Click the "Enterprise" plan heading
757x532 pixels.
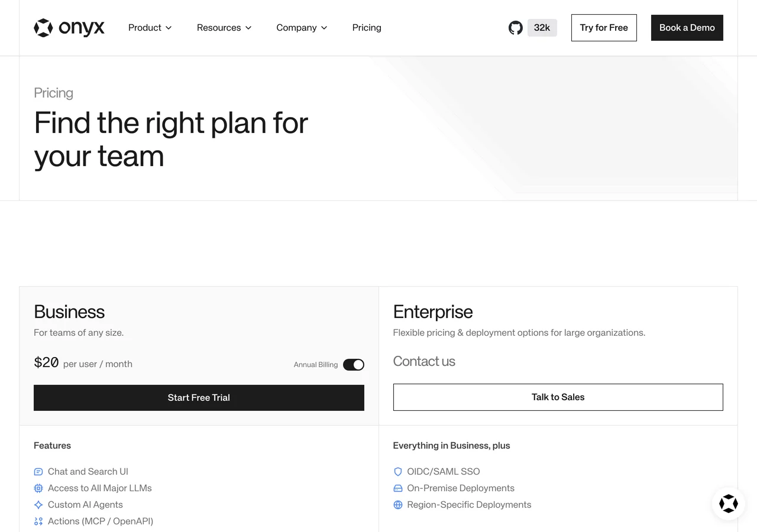click(433, 312)
